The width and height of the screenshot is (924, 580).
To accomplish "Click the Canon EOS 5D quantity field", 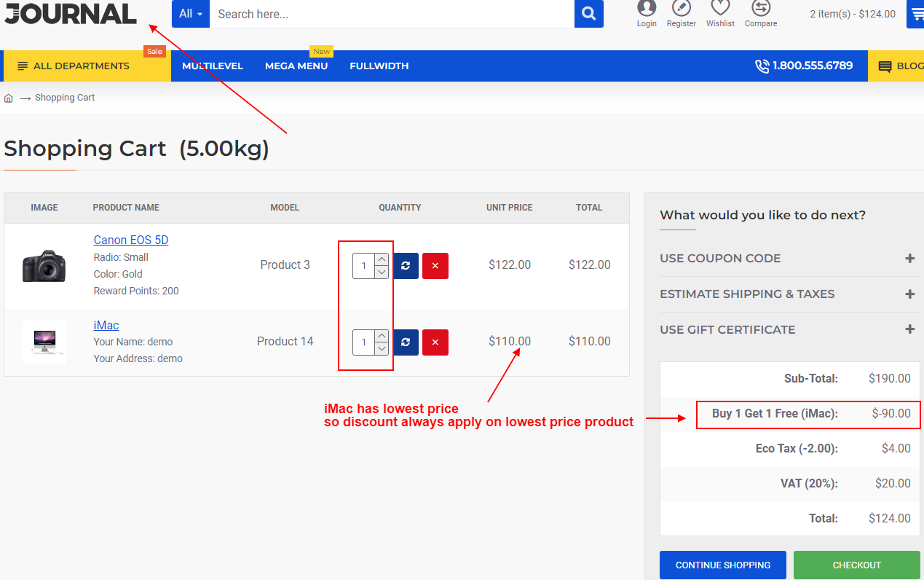I will 364,266.
